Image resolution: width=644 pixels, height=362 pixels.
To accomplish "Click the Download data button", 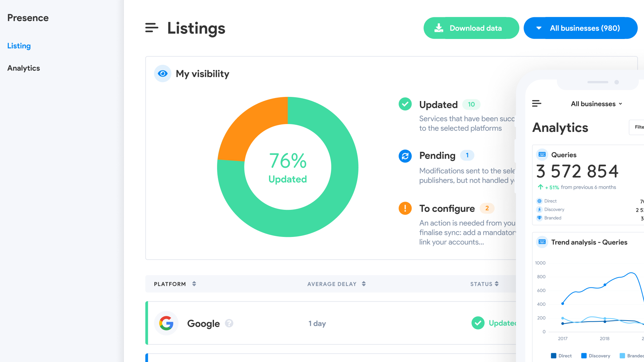I will click(x=471, y=28).
